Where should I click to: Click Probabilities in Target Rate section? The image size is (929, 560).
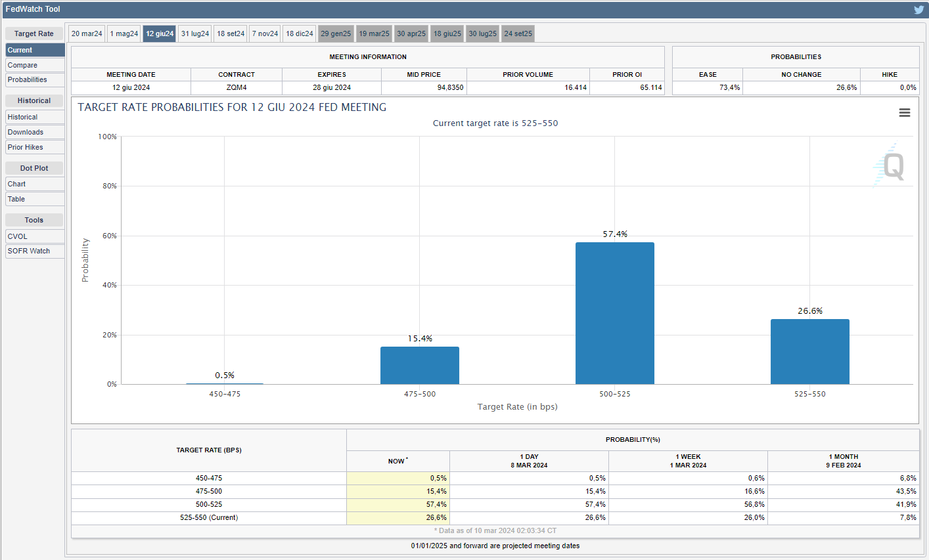pos(35,80)
